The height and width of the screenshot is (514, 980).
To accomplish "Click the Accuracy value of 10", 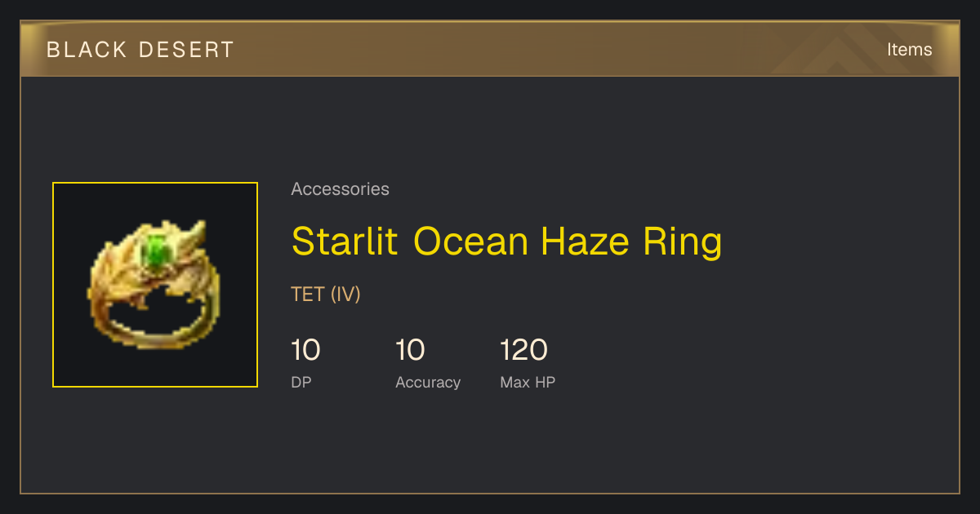I will pos(410,351).
